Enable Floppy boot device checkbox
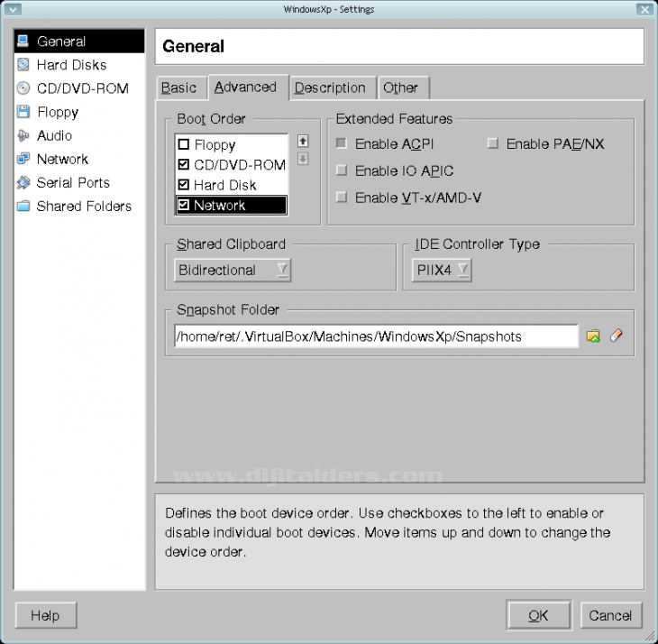This screenshot has width=658, height=644. 184,144
